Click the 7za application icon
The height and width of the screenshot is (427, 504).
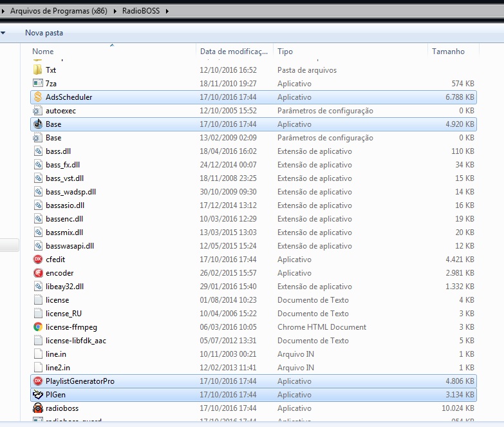(37, 83)
